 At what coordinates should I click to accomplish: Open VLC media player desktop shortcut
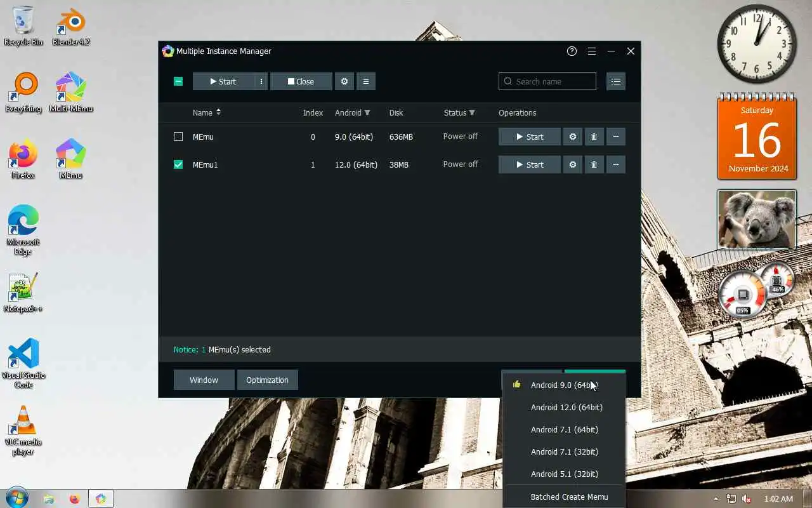click(x=23, y=431)
